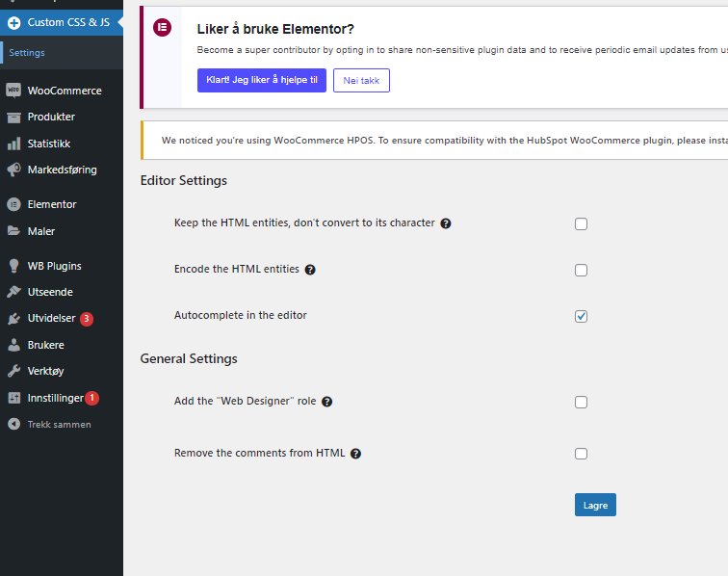Click the Keep the HTML entities label
Viewport: 728px width, 576px height.
coord(304,223)
